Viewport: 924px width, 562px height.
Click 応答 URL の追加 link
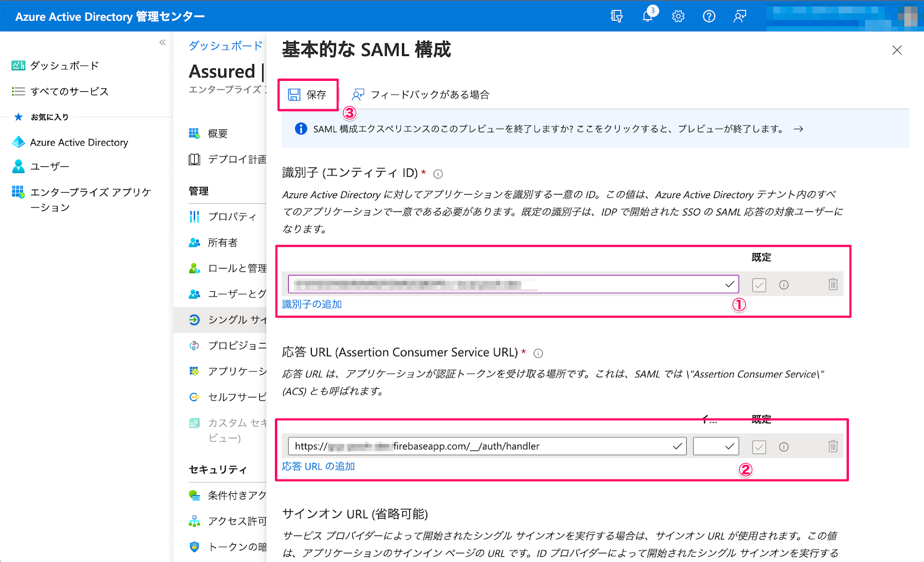[x=318, y=466]
